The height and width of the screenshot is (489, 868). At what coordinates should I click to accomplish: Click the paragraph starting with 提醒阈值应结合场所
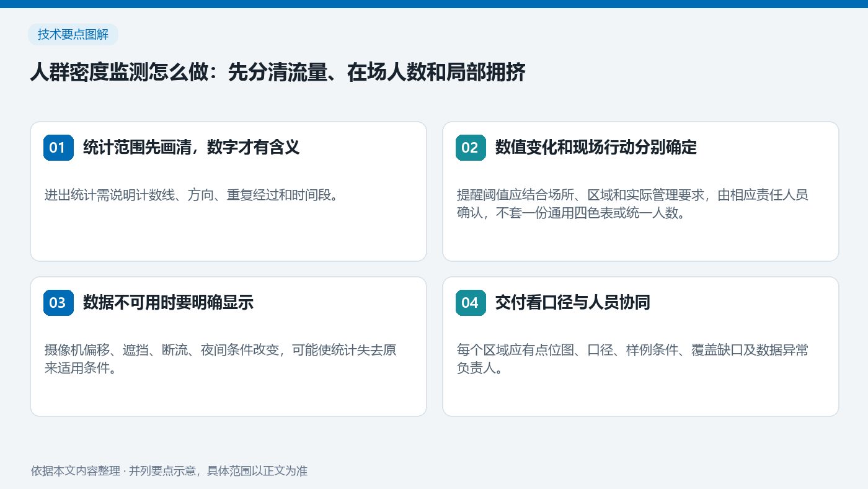632,204
